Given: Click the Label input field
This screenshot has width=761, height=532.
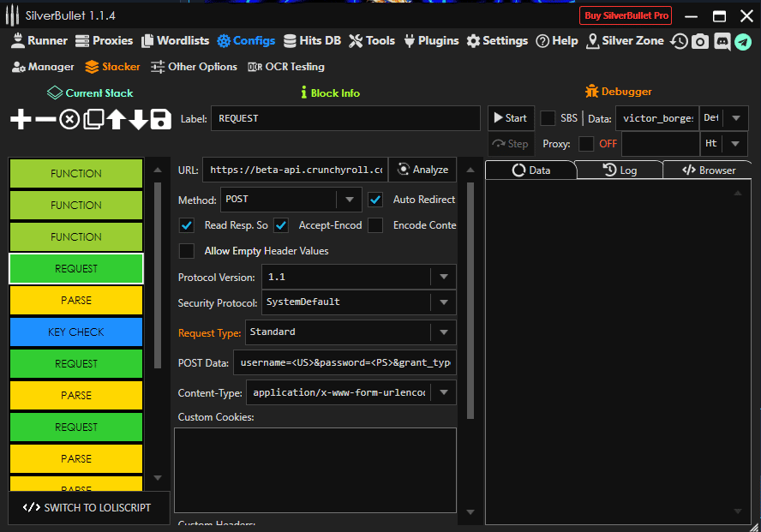Looking at the screenshot, I should point(345,118).
